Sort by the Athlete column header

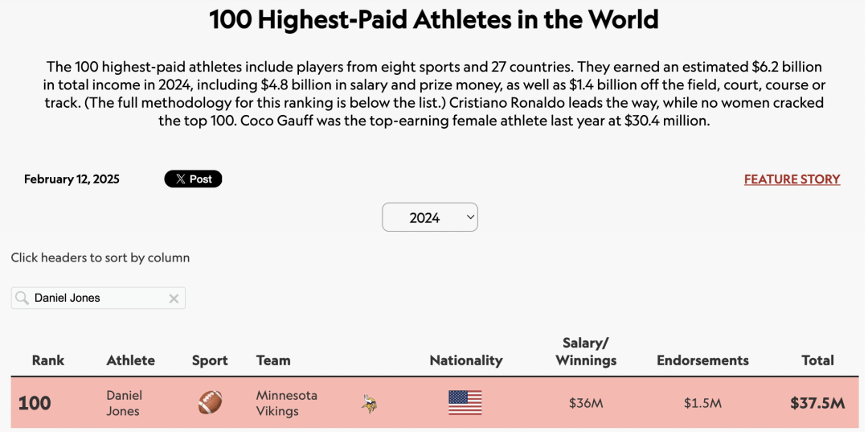[x=130, y=360]
